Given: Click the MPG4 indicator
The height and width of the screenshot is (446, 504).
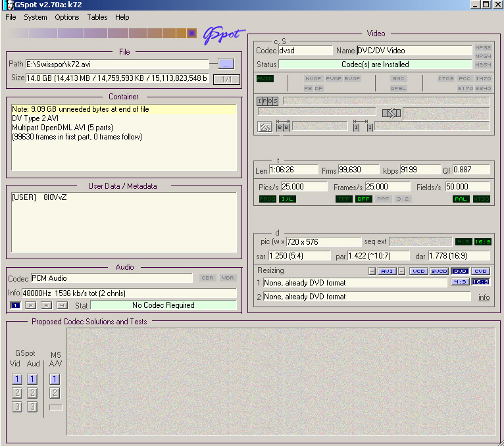Looking at the screenshot, I should tap(483, 56).
